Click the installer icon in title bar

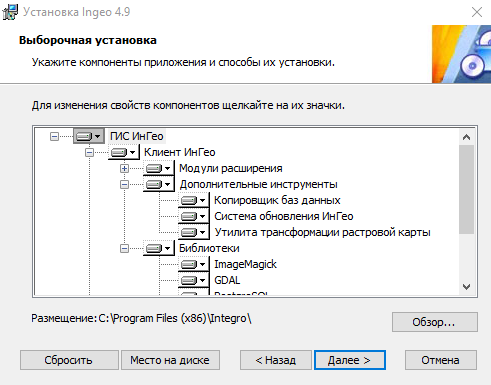pyautogui.click(x=10, y=12)
